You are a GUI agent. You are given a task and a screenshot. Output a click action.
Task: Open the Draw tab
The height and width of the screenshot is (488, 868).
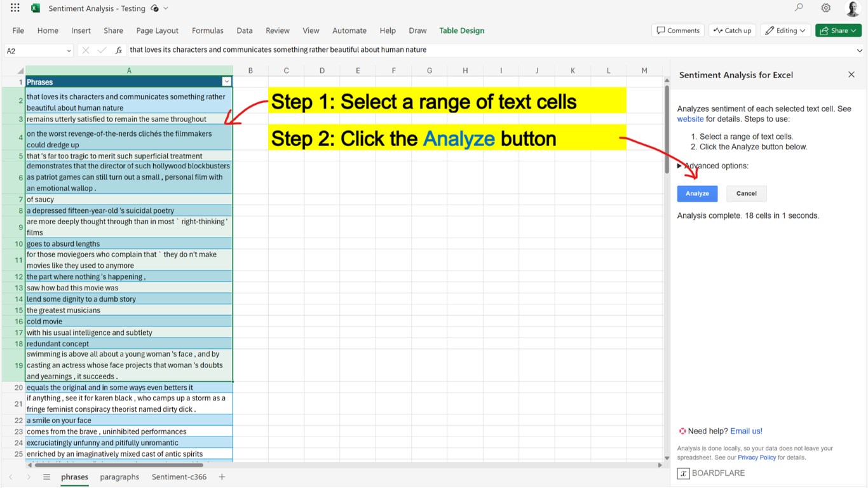(417, 30)
